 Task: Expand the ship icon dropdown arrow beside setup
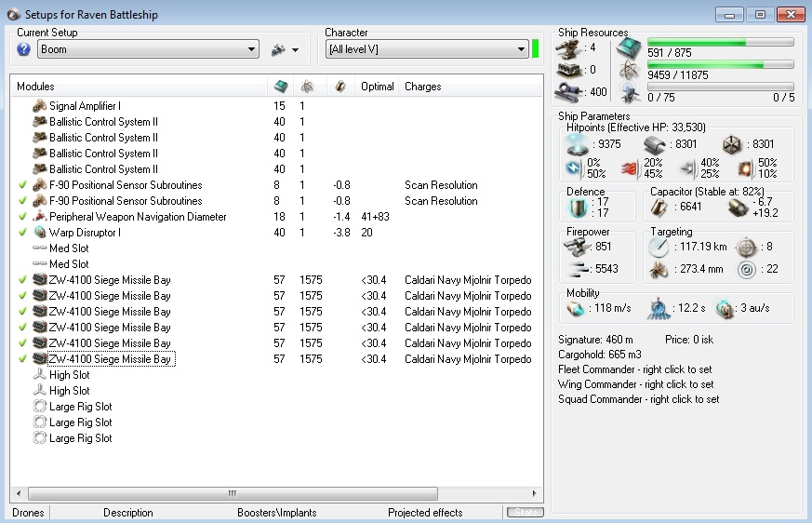click(x=296, y=50)
